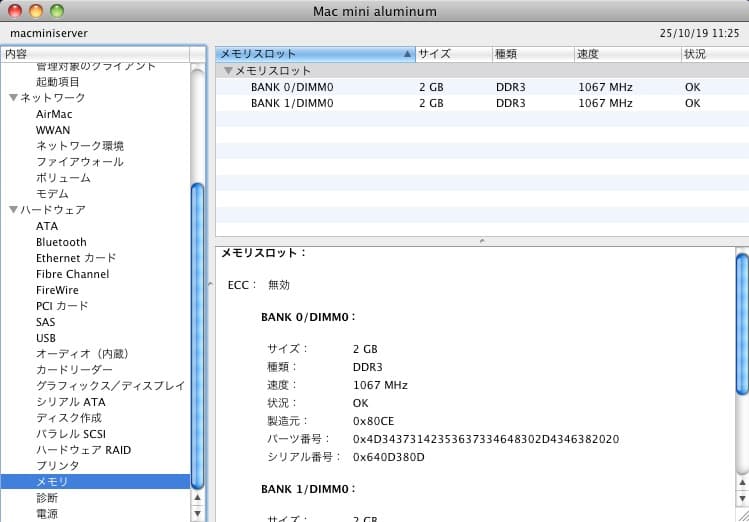Viewport: 749px width, 522px height.
Task: Sort by 速度 column header
Action: pyautogui.click(x=628, y=54)
